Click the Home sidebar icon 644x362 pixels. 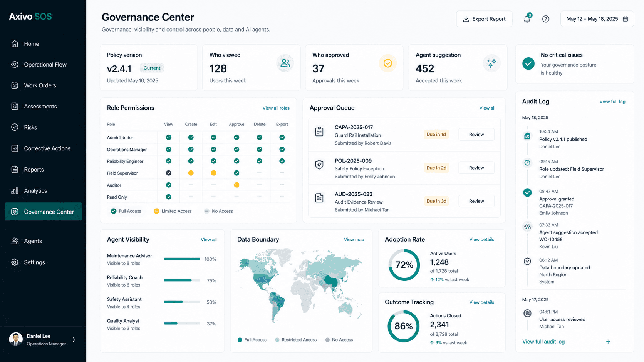tap(15, 43)
